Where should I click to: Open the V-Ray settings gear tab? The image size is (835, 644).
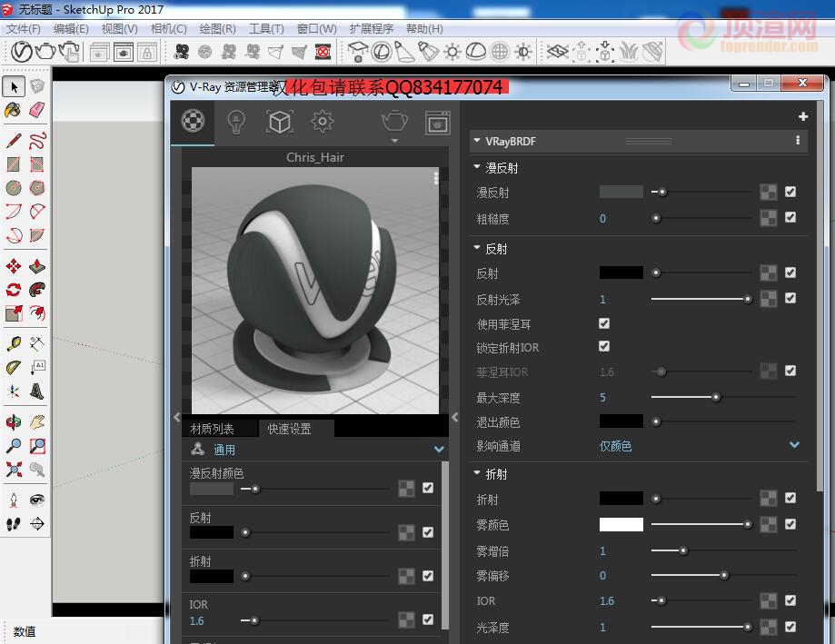(x=323, y=122)
